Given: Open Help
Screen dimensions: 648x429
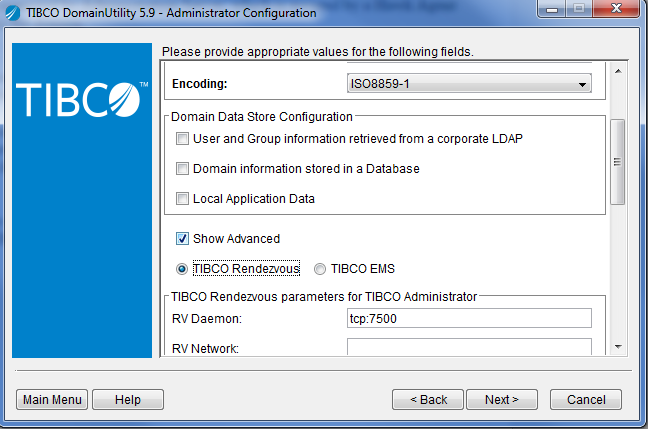Looking at the screenshot, I should tap(128, 400).
